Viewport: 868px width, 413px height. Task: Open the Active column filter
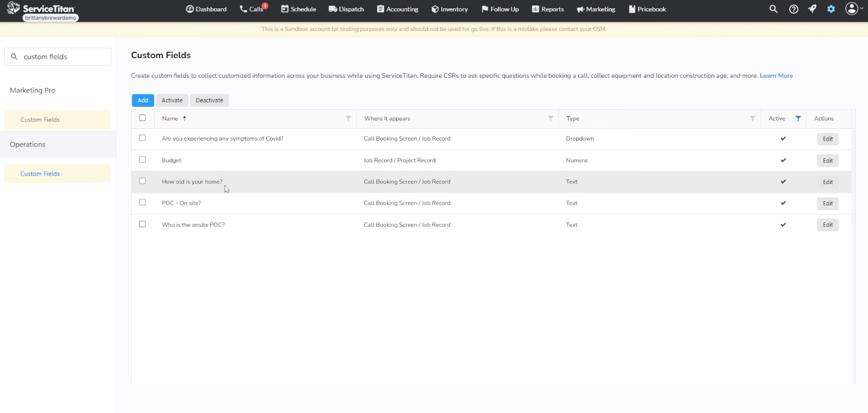[x=797, y=118]
